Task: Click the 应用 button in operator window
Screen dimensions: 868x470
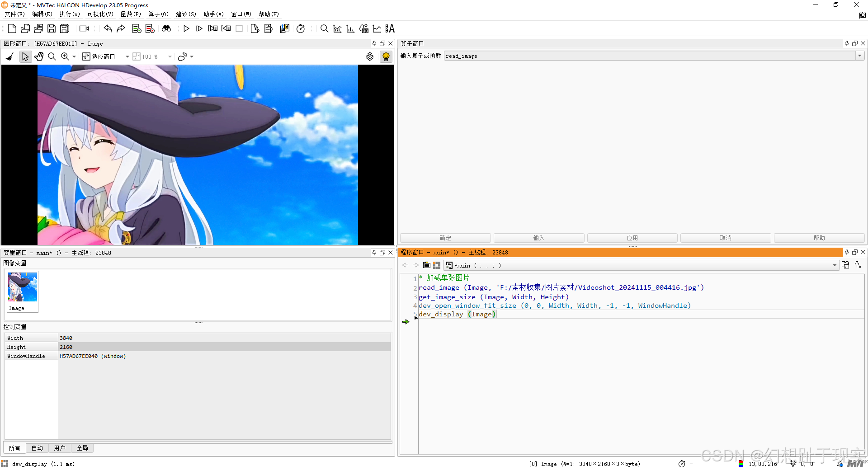Action: (632, 238)
